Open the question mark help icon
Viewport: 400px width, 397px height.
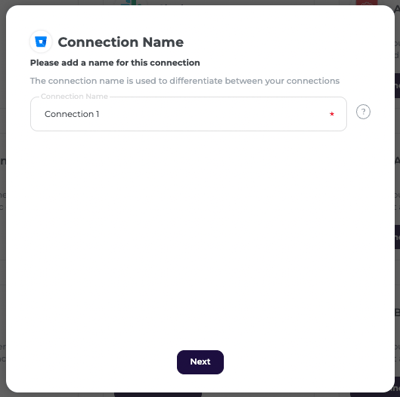tap(363, 112)
